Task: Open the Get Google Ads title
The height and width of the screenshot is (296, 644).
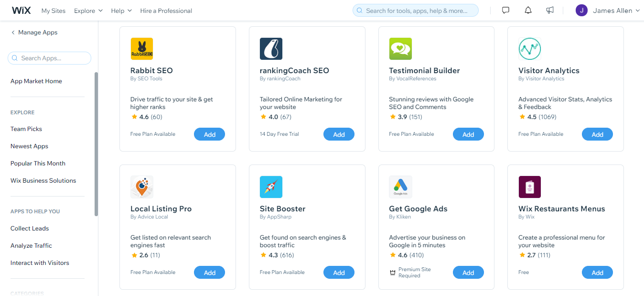Action: point(418,209)
